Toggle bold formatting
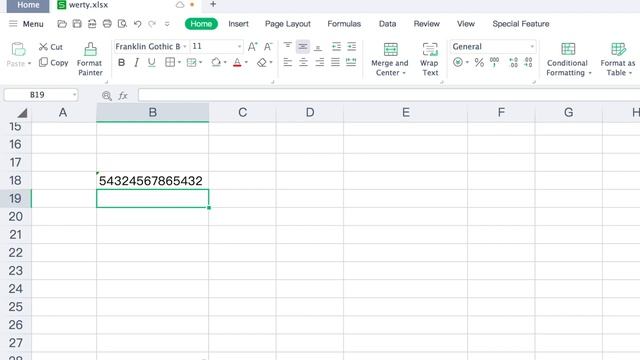 [121, 62]
